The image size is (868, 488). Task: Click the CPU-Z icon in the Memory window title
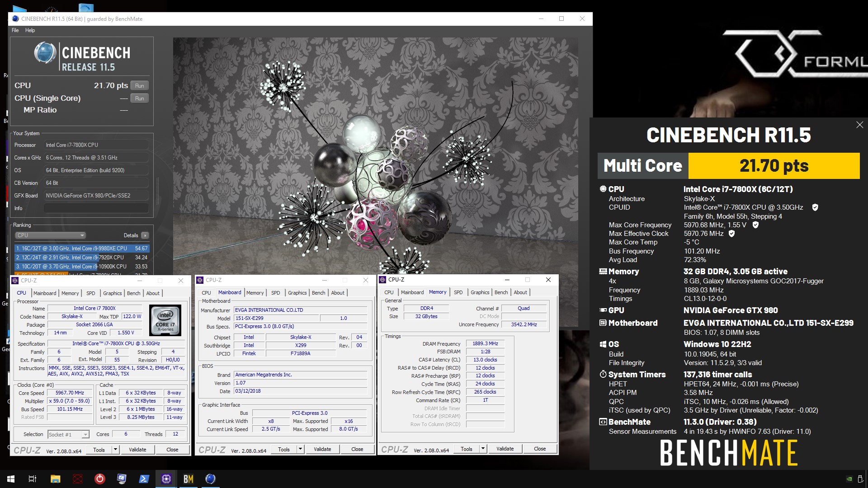tap(383, 280)
